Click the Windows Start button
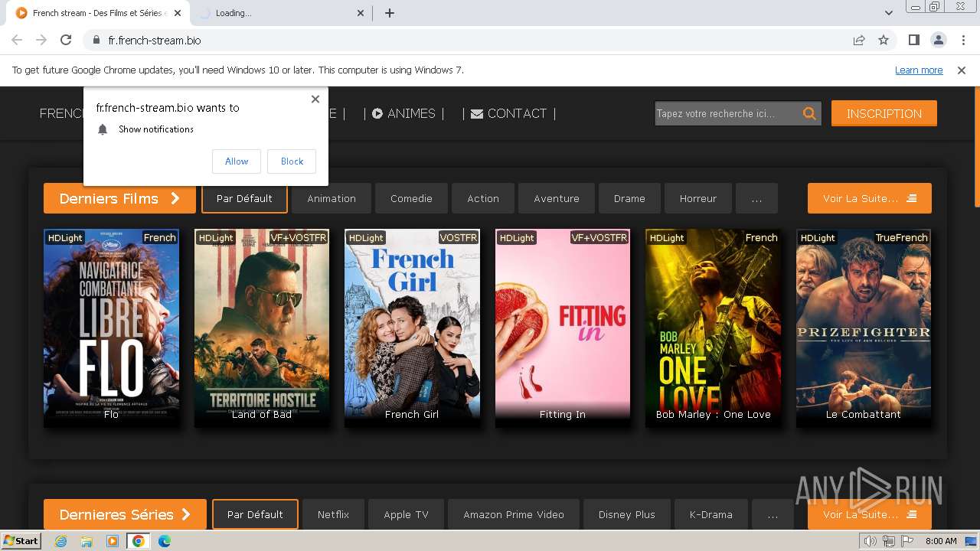Viewport: 980px width, 551px height. click(21, 541)
